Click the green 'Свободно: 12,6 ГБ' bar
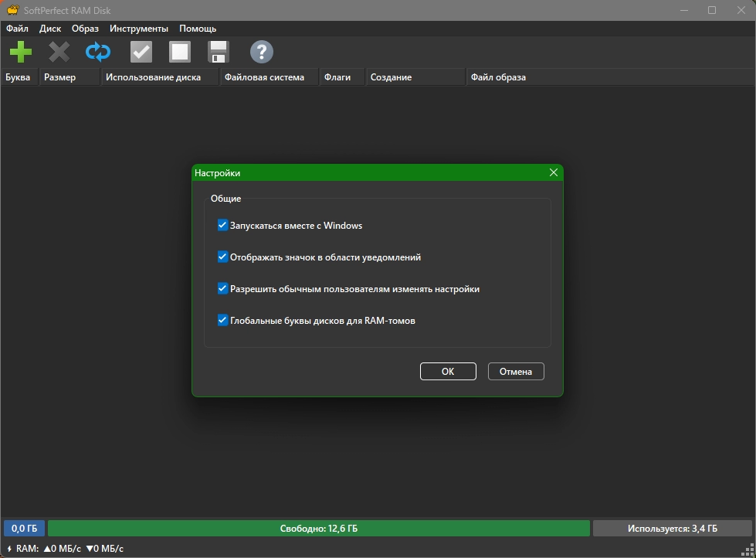The width and height of the screenshot is (756, 558). click(x=318, y=529)
